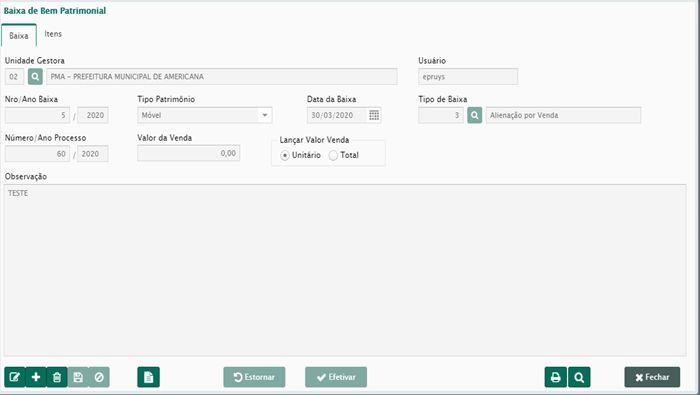
Task: Click the Usuário field showing epruys
Action: (468, 77)
